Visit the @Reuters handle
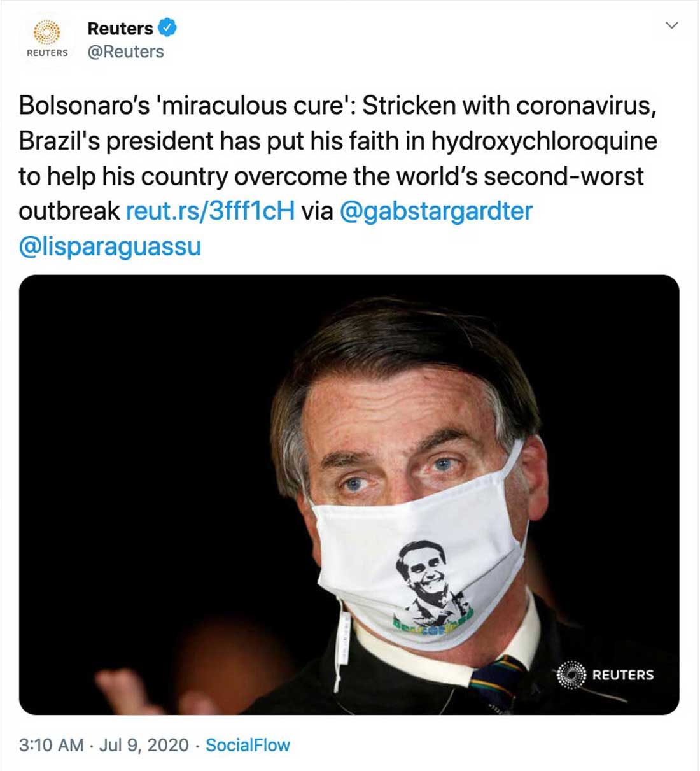The image size is (700, 771). pyautogui.click(x=125, y=52)
